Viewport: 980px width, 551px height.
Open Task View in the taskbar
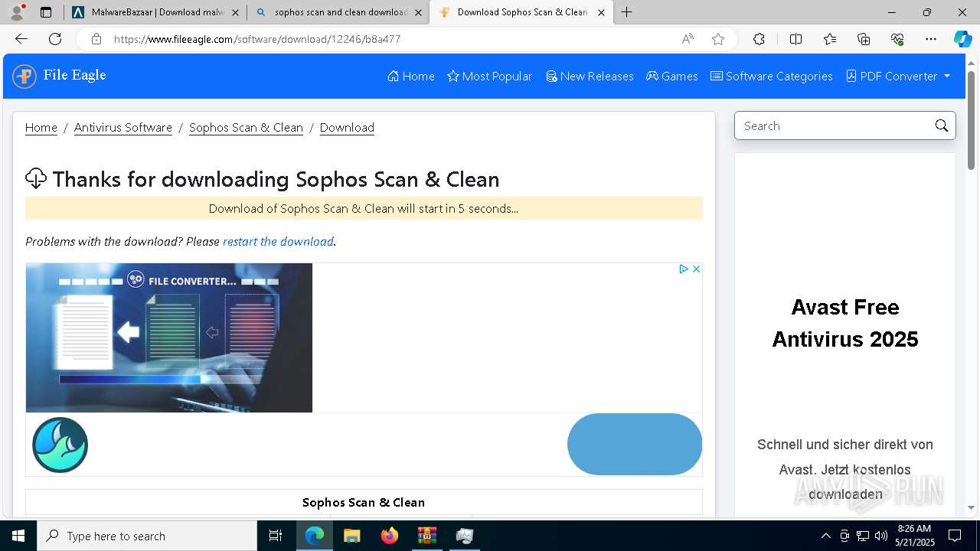click(x=276, y=536)
